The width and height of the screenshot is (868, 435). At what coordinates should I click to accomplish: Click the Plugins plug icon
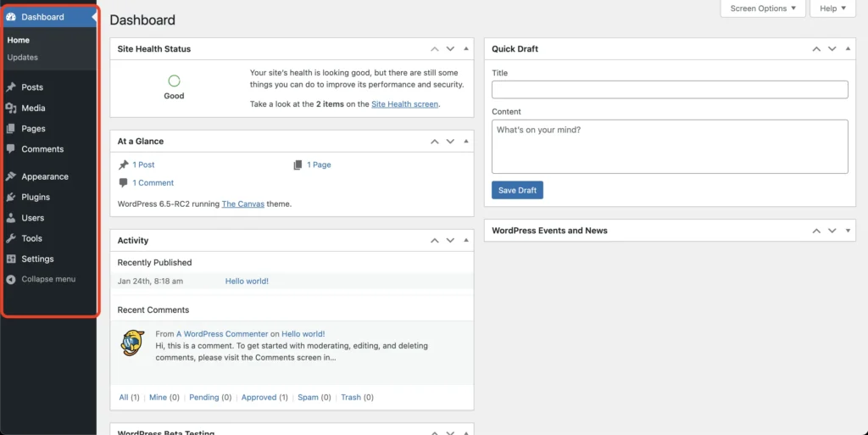pyautogui.click(x=11, y=198)
